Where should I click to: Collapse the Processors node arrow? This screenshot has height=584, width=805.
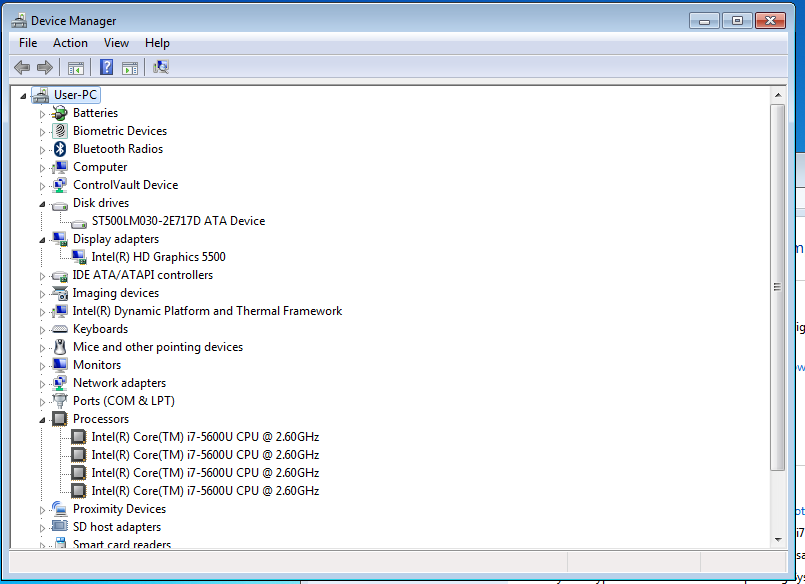pyautogui.click(x=43, y=420)
